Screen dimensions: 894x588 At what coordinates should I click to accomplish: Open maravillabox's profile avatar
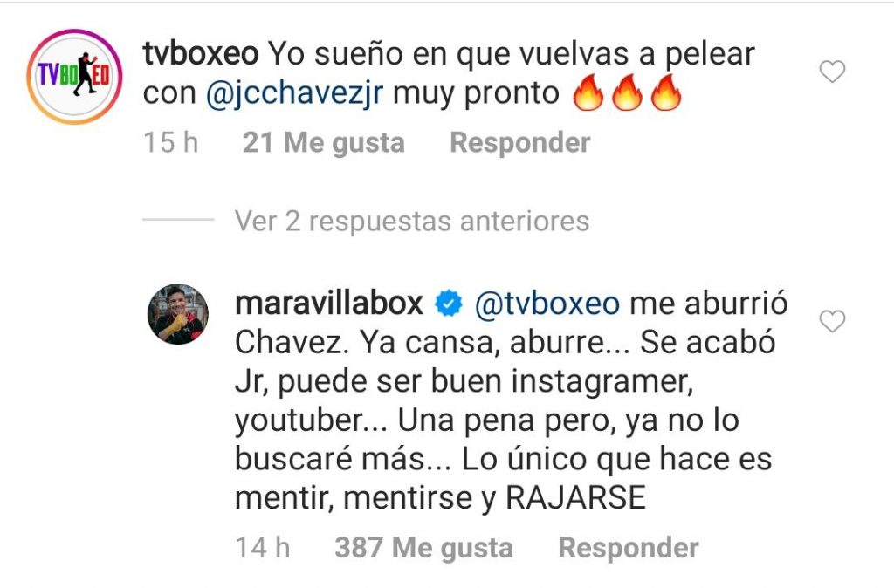click(178, 314)
